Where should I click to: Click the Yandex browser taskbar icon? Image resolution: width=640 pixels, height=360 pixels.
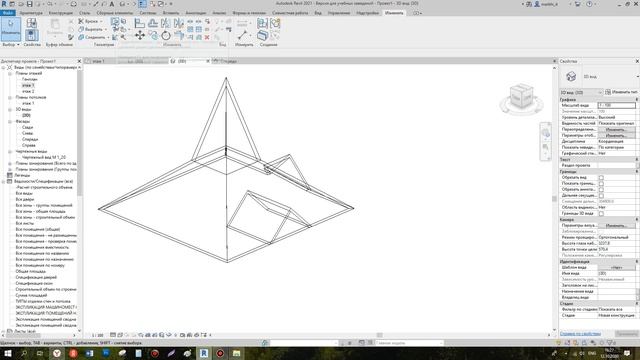click(x=57, y=353)
